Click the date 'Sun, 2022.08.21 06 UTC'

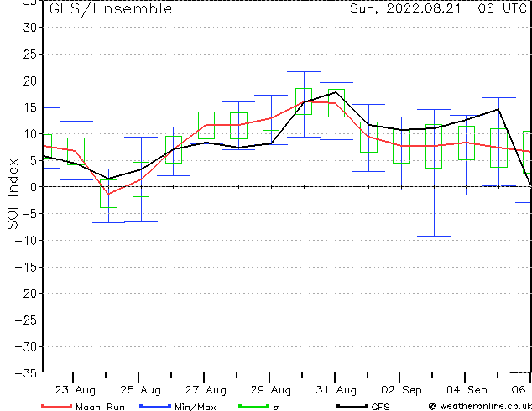(x=438, y=8)
